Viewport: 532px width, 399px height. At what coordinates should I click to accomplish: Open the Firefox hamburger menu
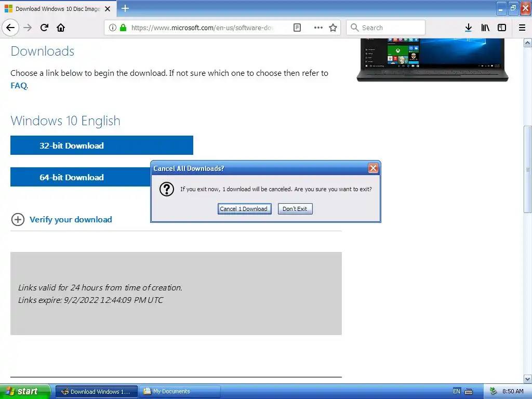click(x=522, y=28)
